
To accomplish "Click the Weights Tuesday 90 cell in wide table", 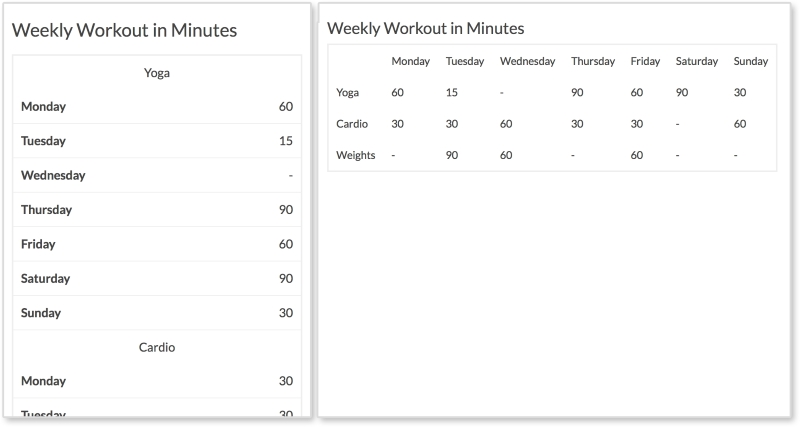I will coord(452,155).
